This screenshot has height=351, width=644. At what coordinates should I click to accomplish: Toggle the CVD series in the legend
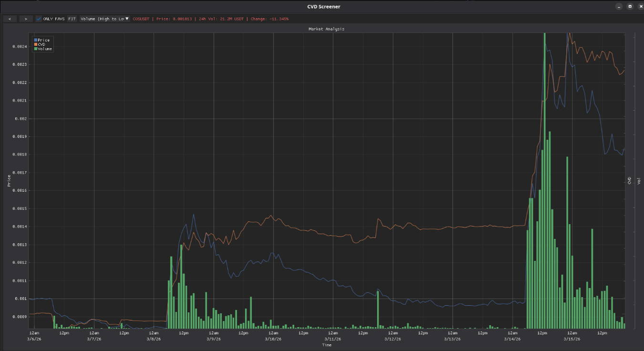point(41,44)
